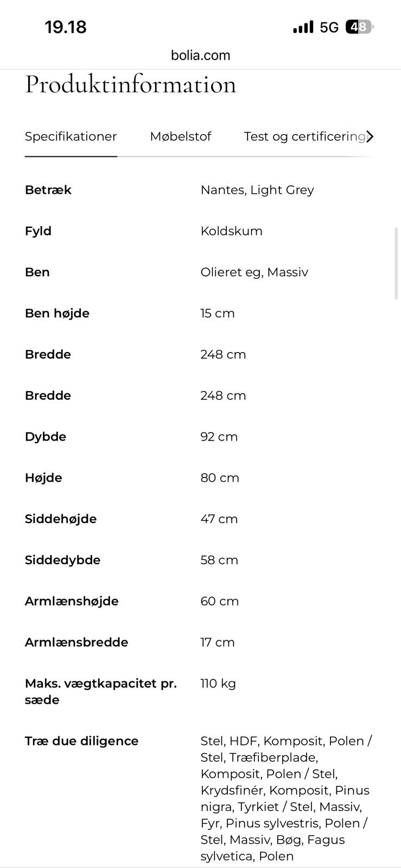Image resolution: width=401 pixels, height=868 pixels.
Task: Tap the Olieret eg, Massiv leg description
Action: (x=254, y=272)
